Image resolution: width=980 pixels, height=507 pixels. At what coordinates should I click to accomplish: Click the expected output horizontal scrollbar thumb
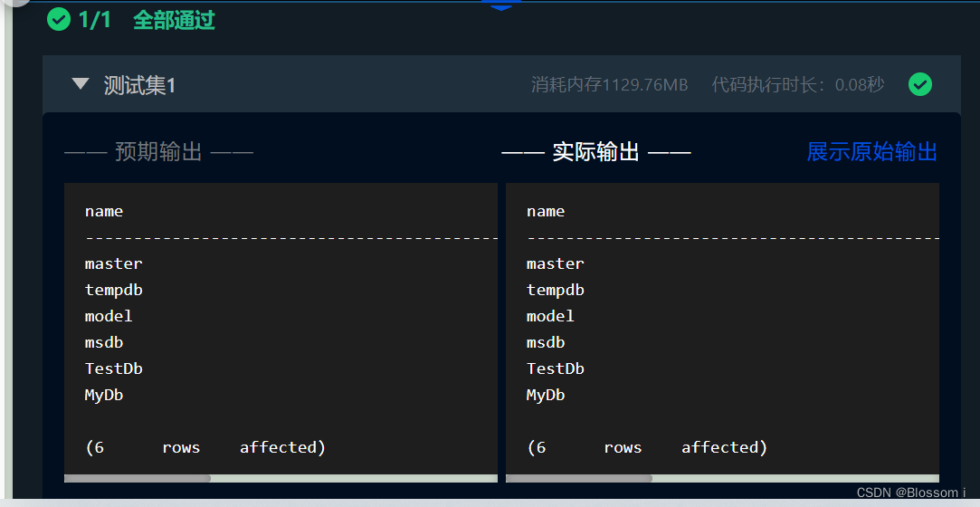(x=138, y=479)
